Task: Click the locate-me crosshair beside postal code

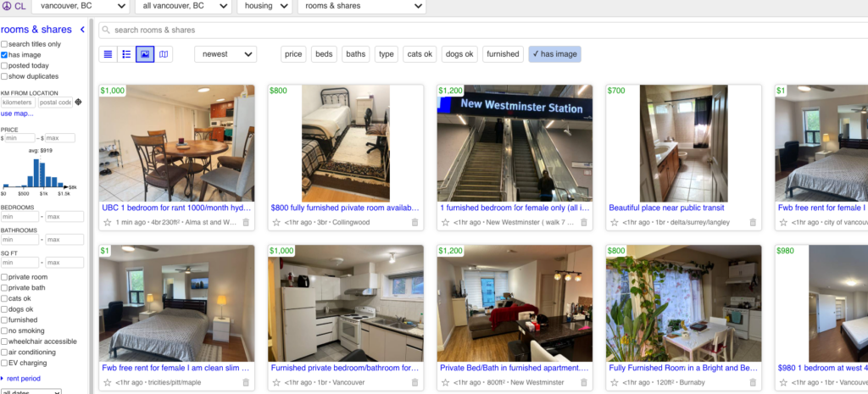Action: pyautogui.click(x=78, y=103)
